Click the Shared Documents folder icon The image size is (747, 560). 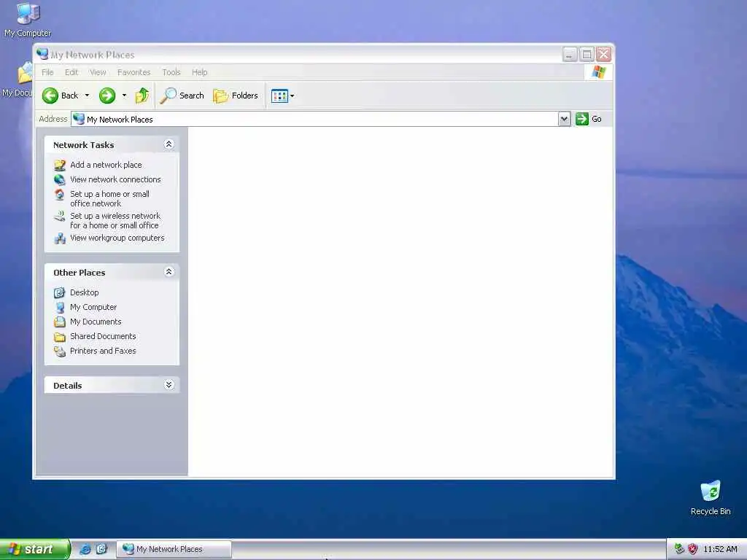[60, 337]
